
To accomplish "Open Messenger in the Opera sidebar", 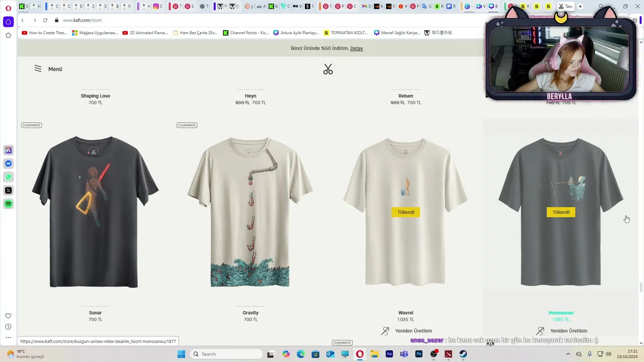I will (9, 164).
